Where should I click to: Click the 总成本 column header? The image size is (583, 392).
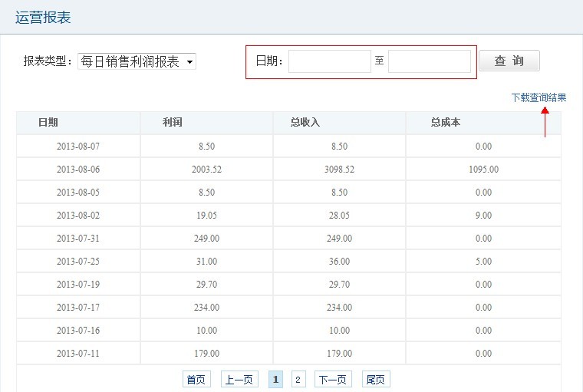click(445, 123)
